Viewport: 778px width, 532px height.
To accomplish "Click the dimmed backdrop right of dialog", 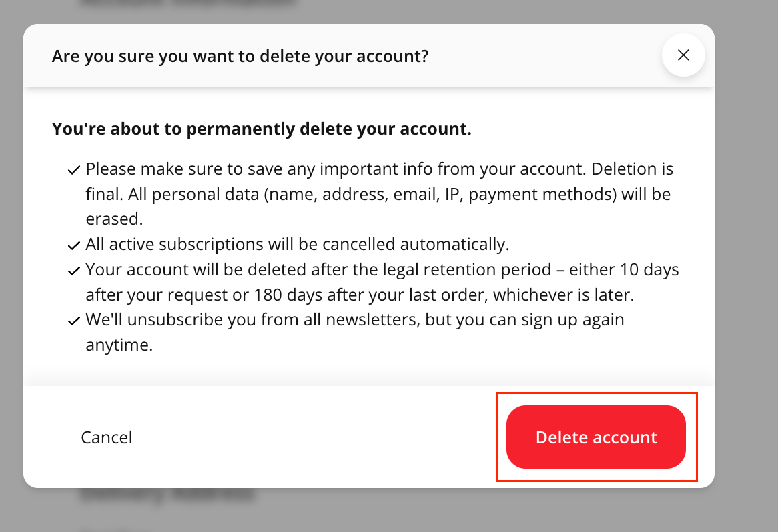I will [746, 267].
